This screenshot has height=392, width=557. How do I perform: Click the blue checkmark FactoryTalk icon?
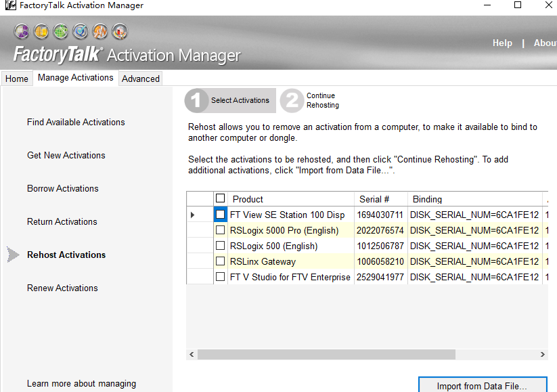(x=81, y=31)
